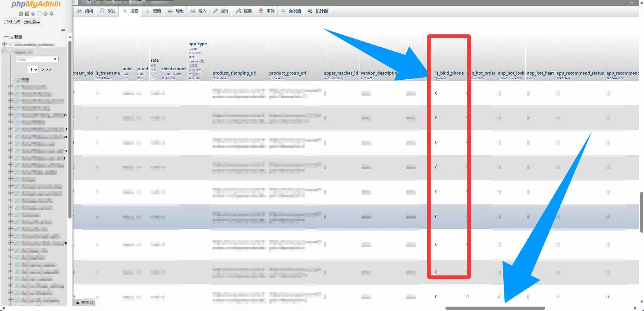The width and height of the screenshot is (644, 311).
Task: Click the collapse arrows icon at top right
Action: (632, 2)
